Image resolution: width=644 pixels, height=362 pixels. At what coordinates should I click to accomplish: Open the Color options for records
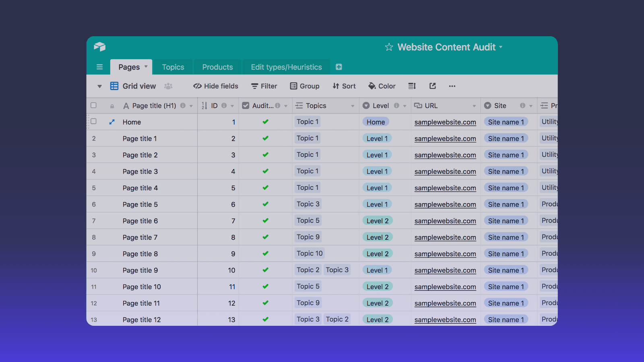click(x=382, y=86)
